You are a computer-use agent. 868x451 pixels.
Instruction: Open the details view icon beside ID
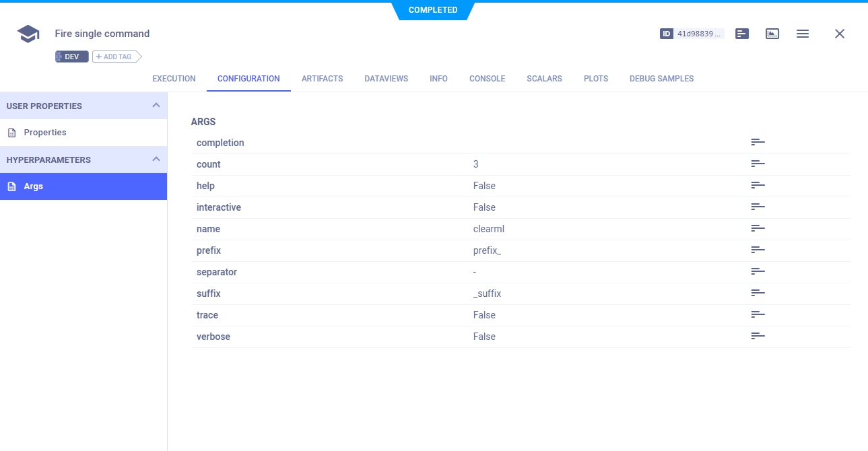point(742,34)
